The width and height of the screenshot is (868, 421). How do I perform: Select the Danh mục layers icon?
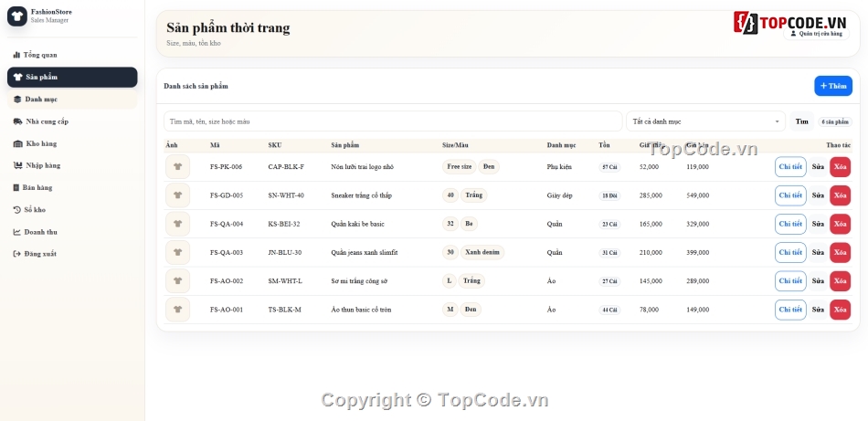click(17, 99)
